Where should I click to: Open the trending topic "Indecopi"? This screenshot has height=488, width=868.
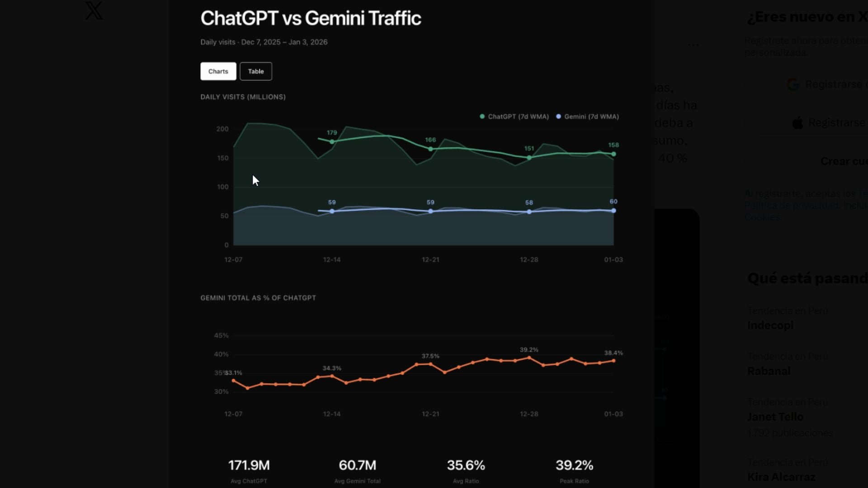tap(770, 325)
